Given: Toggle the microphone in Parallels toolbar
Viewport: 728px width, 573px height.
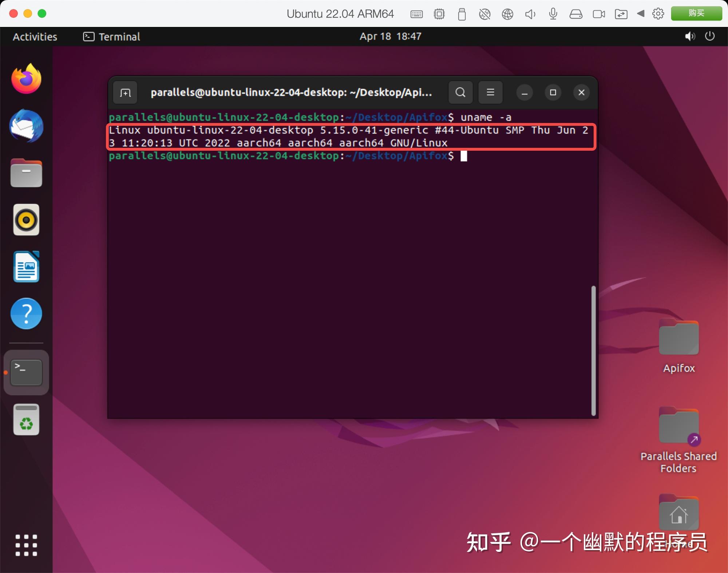Looking at the screenshot, I should point(553,14).
